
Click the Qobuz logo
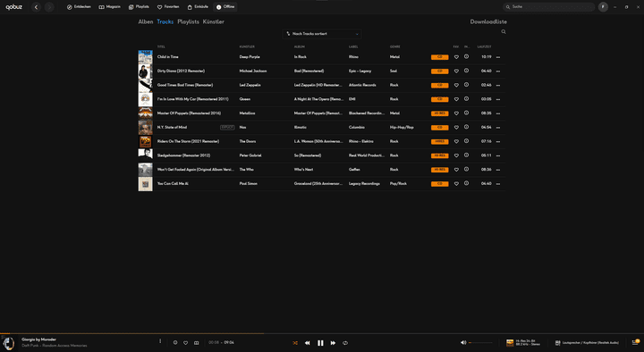point(14,7)
